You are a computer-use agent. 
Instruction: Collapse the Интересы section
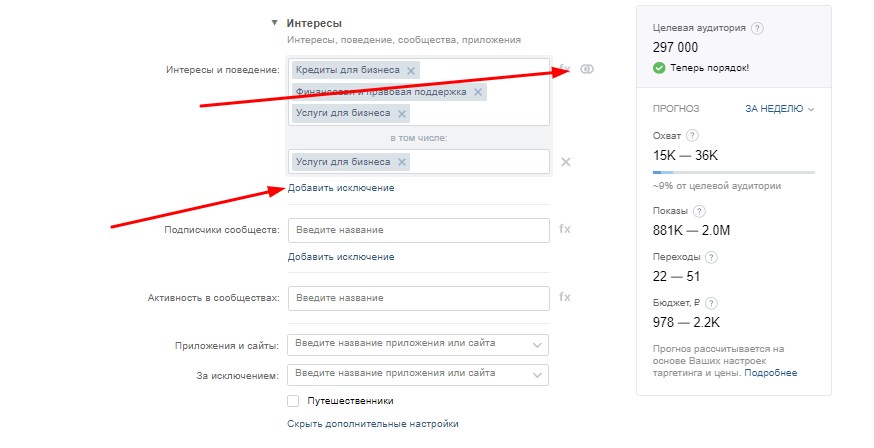click(274, 23)
